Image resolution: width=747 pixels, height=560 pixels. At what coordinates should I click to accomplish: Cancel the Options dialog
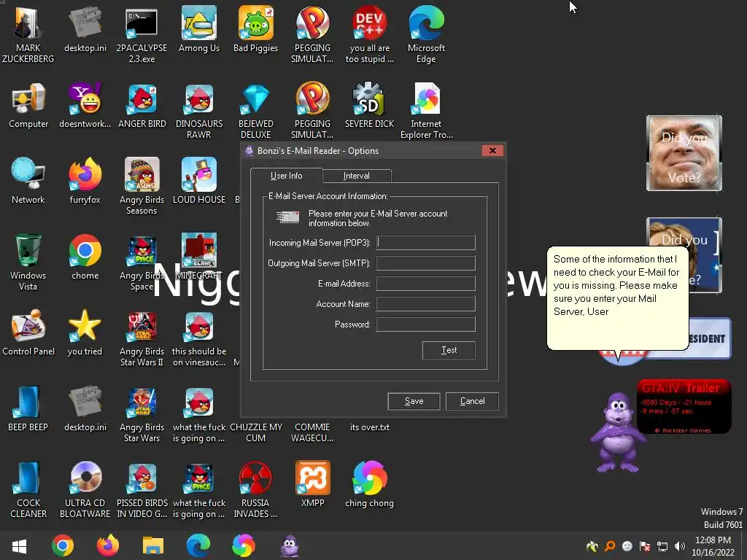pyautogui.click(x=472, y=401)
